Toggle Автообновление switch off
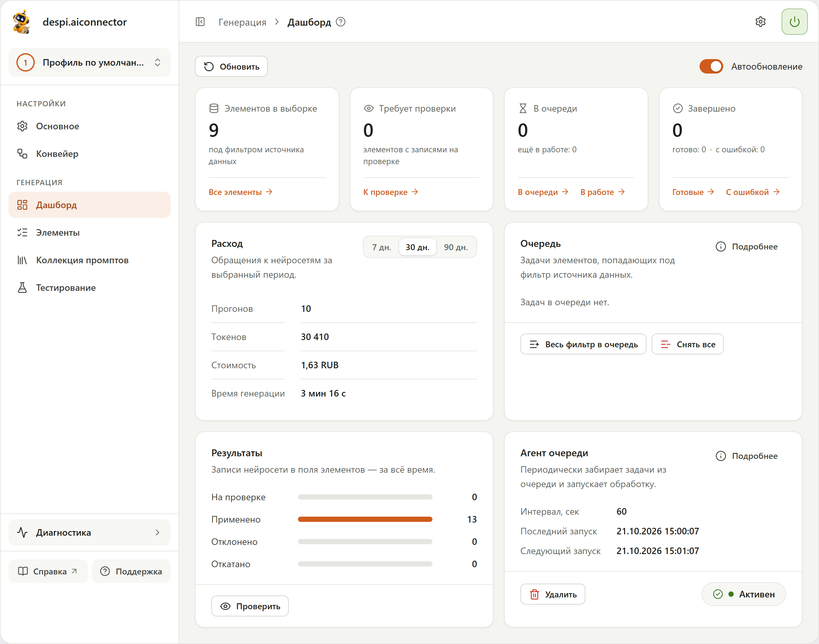819x644 pixels. 711,66
